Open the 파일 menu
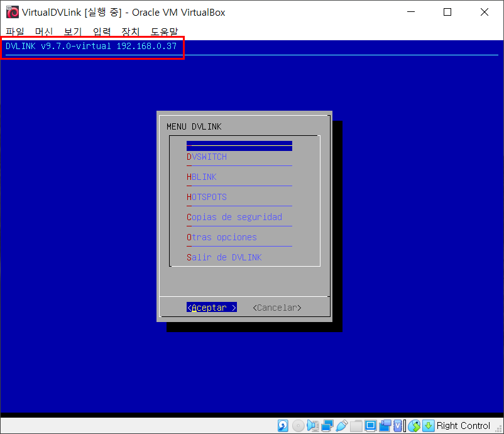This screenshot has width=504, height=434. (15, 31)
